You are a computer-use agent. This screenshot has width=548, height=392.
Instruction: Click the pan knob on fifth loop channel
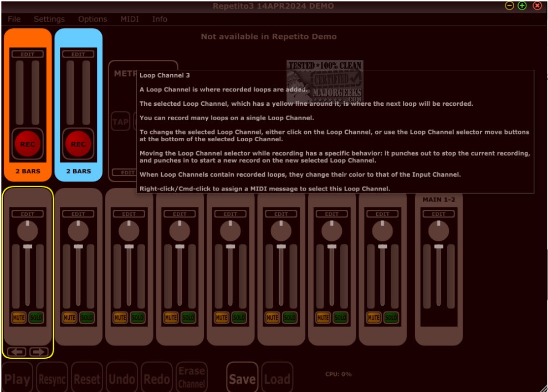231,230
